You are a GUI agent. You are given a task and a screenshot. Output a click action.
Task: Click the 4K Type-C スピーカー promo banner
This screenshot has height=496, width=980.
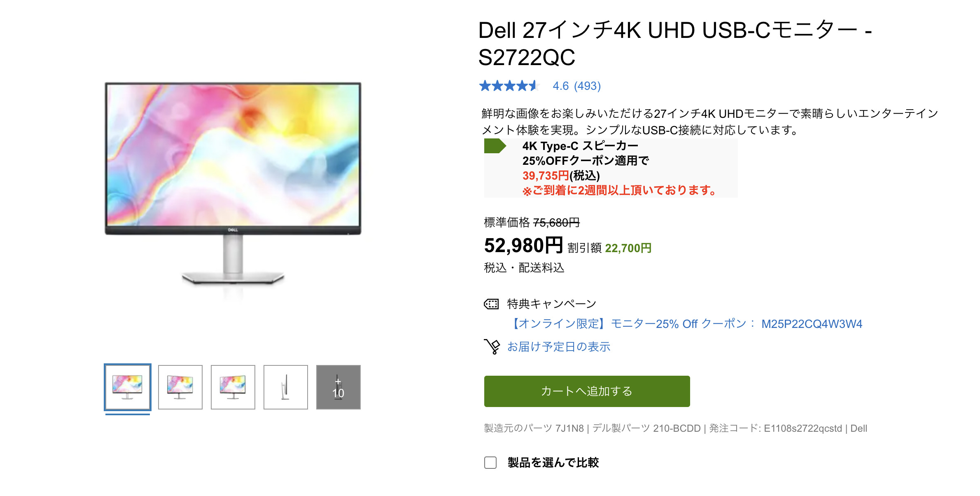point(611,168)
